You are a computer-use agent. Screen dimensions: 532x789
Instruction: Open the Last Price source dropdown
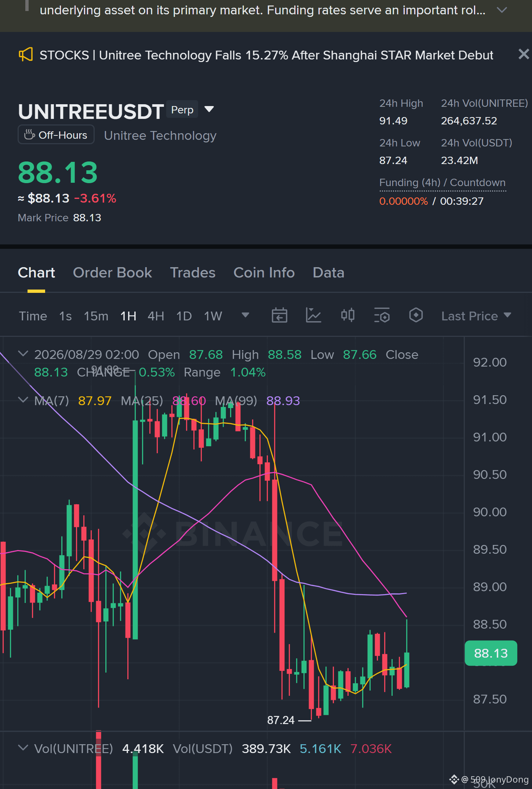click(476, 316)
